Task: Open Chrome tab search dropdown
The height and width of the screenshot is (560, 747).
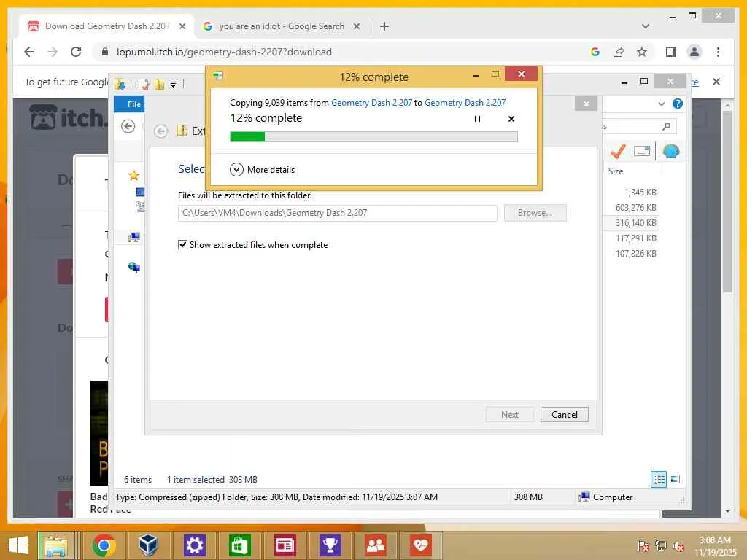Action: [x=646, y=26]
